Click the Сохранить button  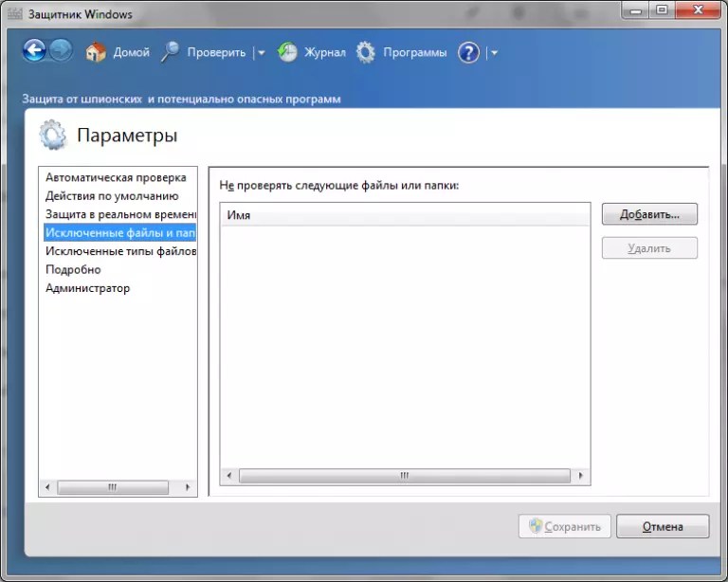point(565,526)
